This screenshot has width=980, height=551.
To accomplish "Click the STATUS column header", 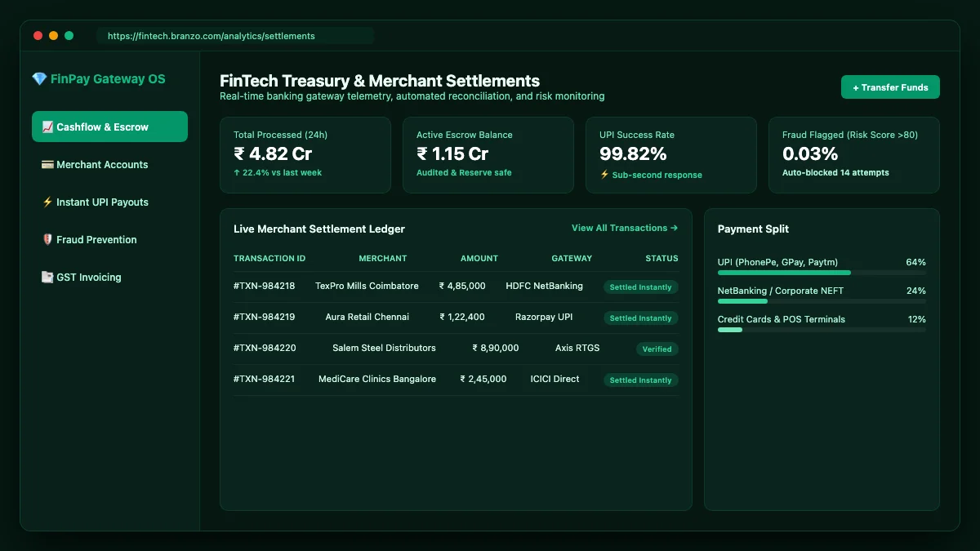I will point(661,259).
